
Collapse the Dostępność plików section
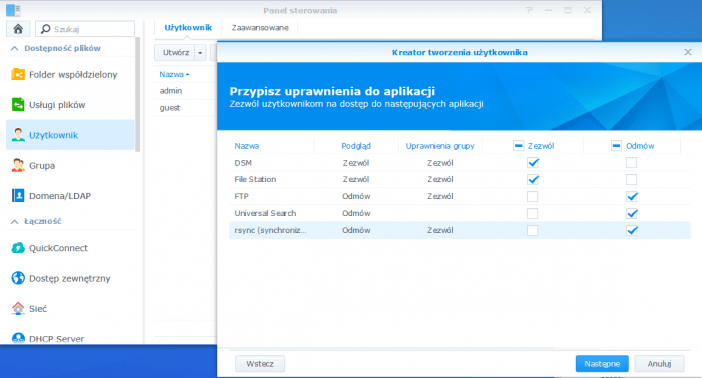pyautogui.click(x=15, y=48)
